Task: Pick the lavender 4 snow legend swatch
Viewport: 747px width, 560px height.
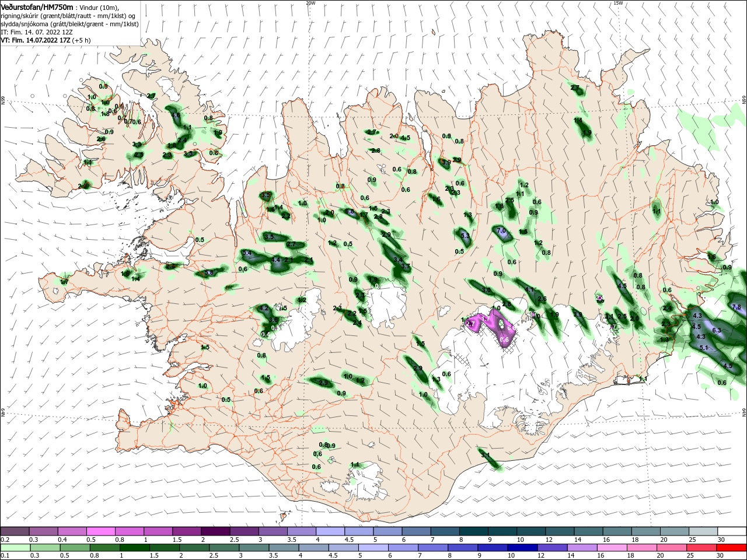Action: click(x=330, y=531)
